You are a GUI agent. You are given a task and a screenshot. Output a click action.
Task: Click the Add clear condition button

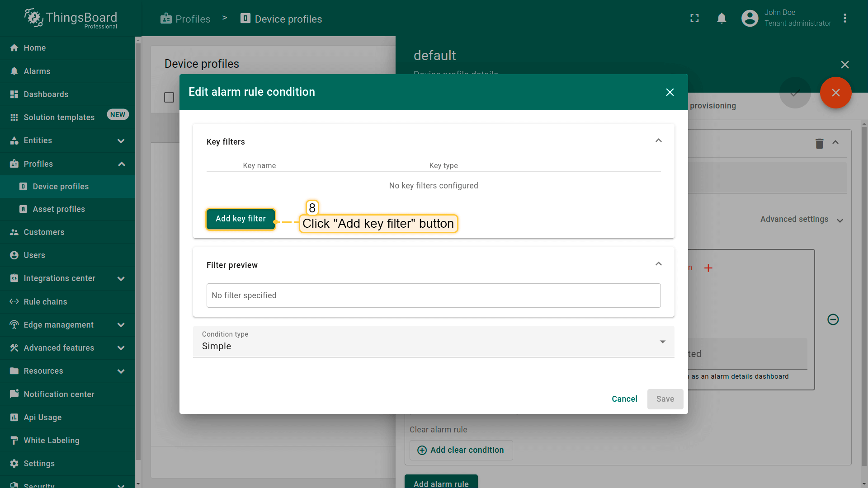461,450
